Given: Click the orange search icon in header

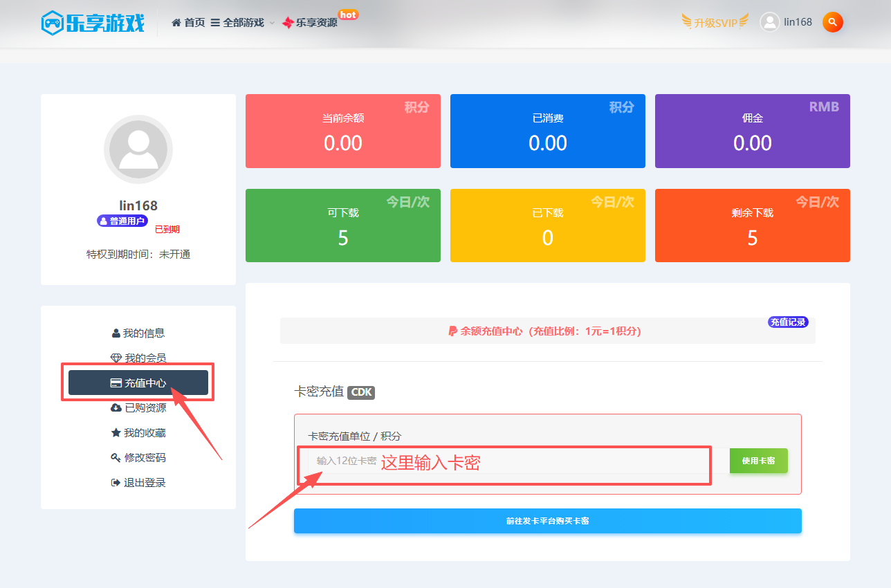Looking at the screenshot, I should pos(832,22).
